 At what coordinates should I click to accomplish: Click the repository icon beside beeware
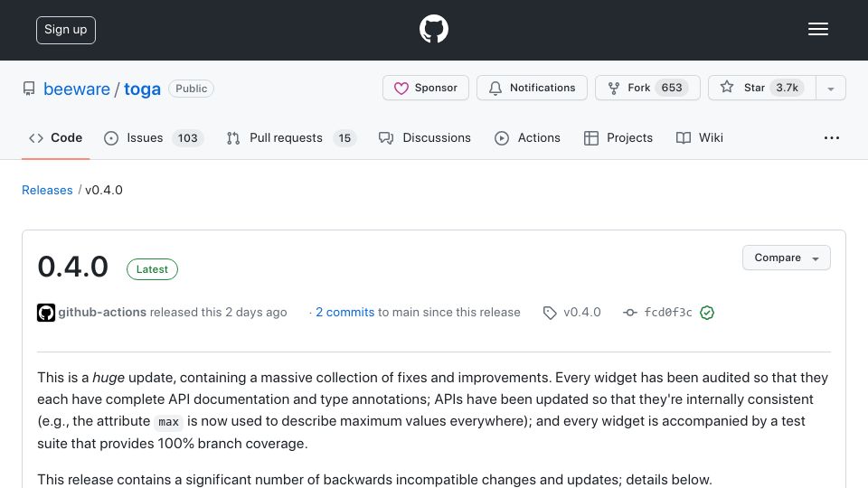click(29, 89)
